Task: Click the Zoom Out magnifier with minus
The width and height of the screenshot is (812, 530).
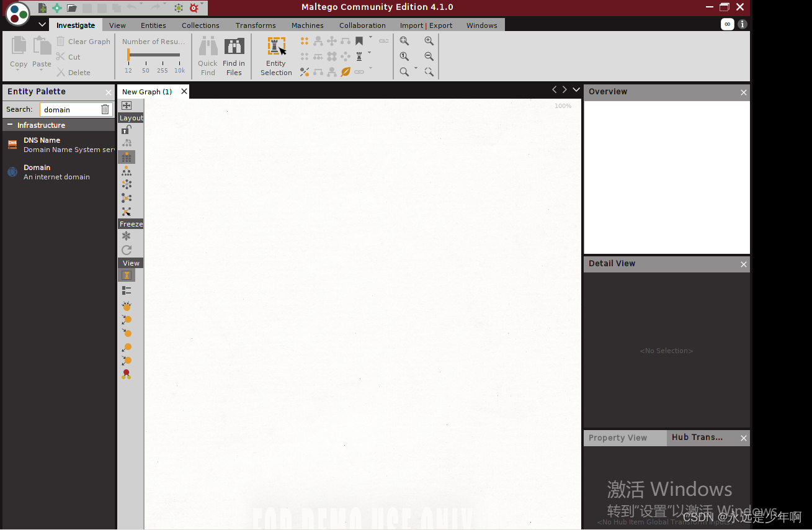Action: click(429, 56)
